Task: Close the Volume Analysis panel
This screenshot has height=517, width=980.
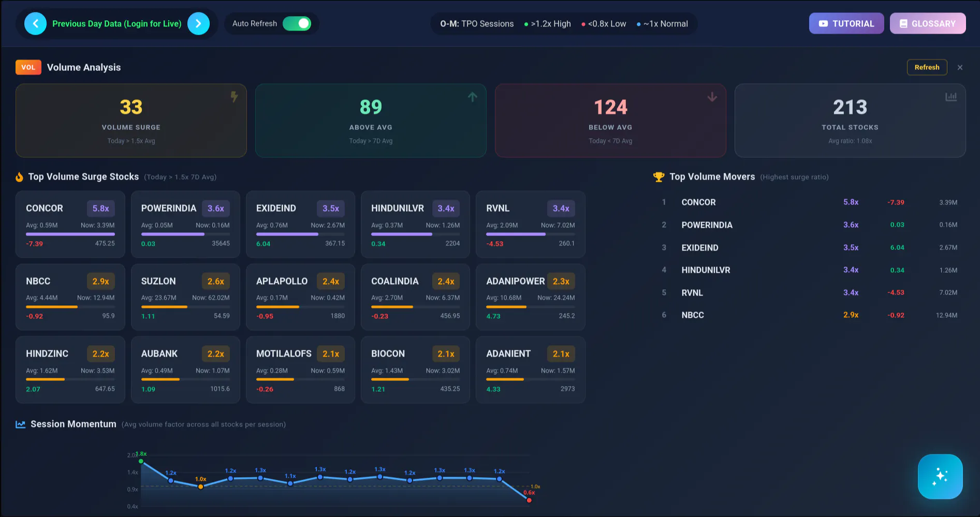Action: coord(960,67)
